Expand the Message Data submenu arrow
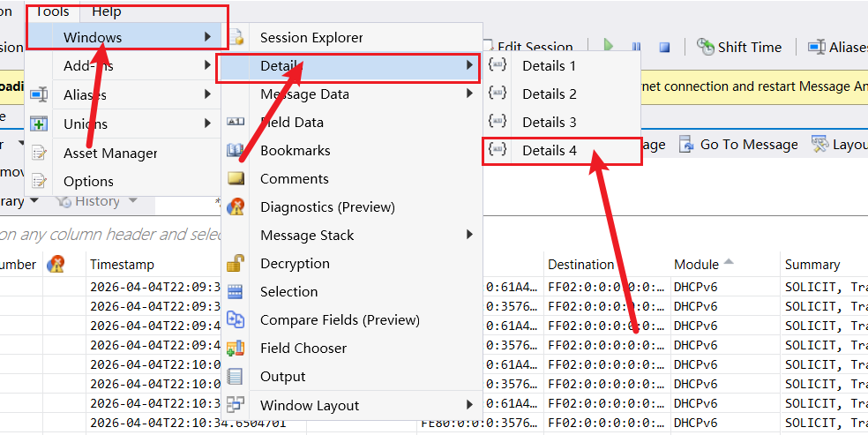 pyautogui.click(x=469, y=94)
